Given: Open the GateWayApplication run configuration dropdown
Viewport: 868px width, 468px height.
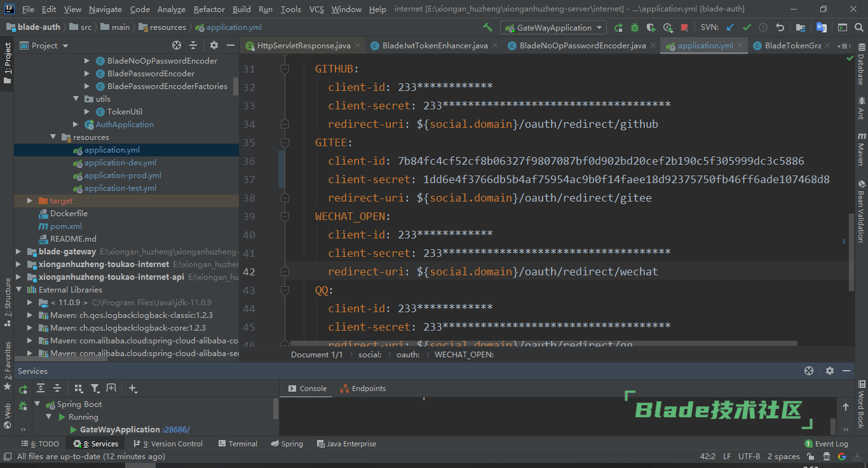Looking at the screenshot, I should pos(553,27).
